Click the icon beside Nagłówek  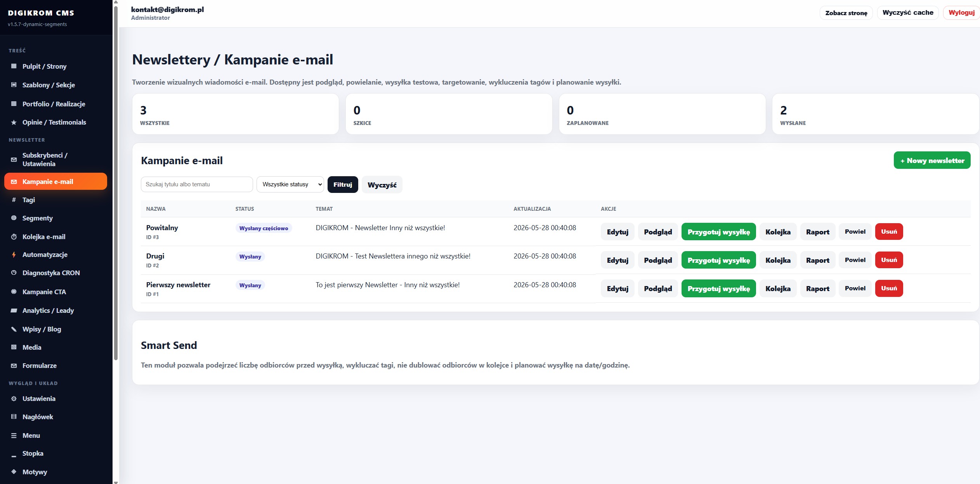(14, 416)
